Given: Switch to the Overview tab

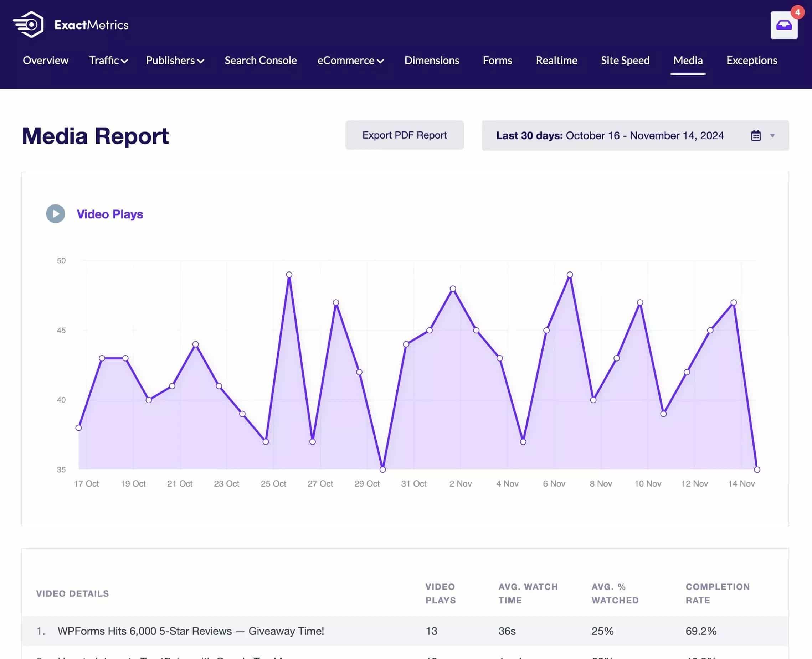Looking at the screenshot, I should [x=46, y=60].
